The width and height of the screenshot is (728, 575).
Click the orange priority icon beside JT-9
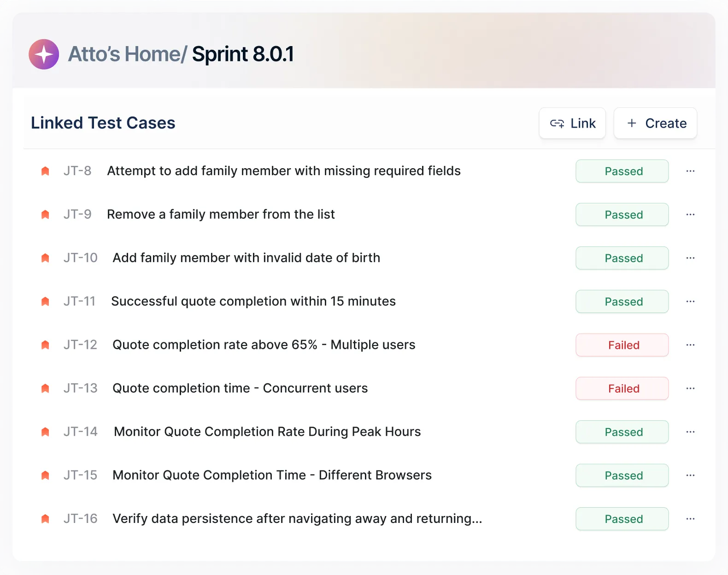[x=45, y=215]
